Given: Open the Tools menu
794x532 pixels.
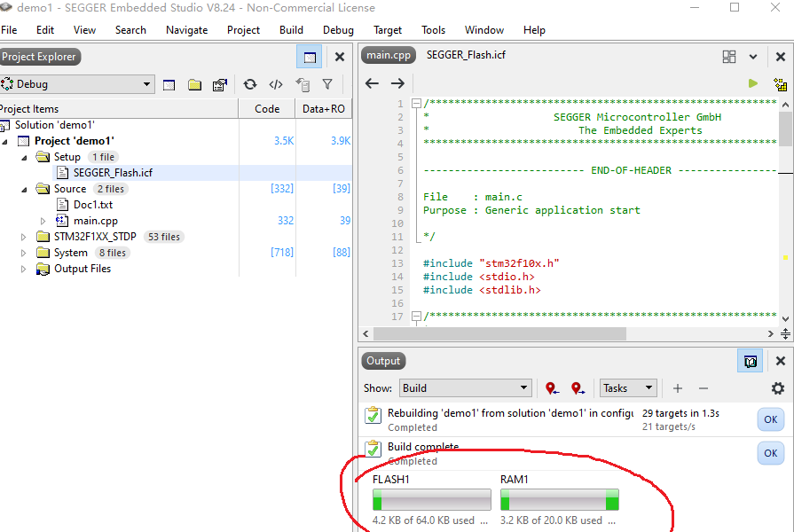Looking at the screenshot, I should pyautogui.click(x=434, y=30).
